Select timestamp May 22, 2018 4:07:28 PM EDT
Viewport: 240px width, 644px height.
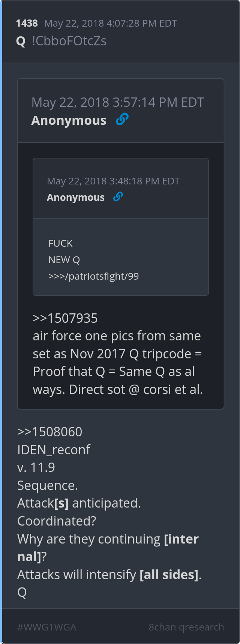[x=111, y=23]
